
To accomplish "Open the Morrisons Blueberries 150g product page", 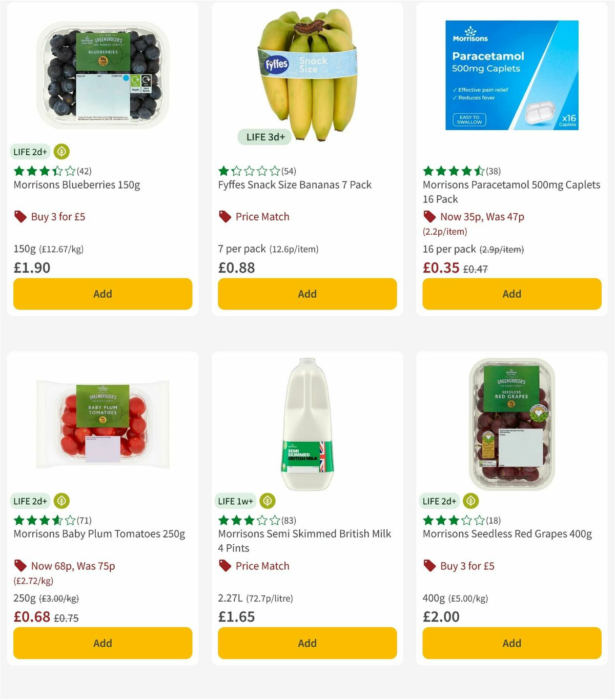I will (77, 185).
